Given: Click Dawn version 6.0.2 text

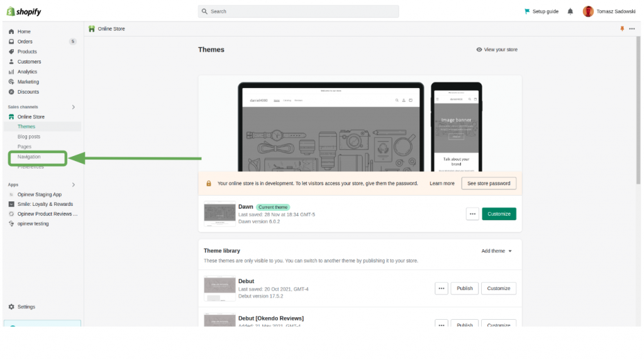Looking at the screenshot, I should (259, 222).
